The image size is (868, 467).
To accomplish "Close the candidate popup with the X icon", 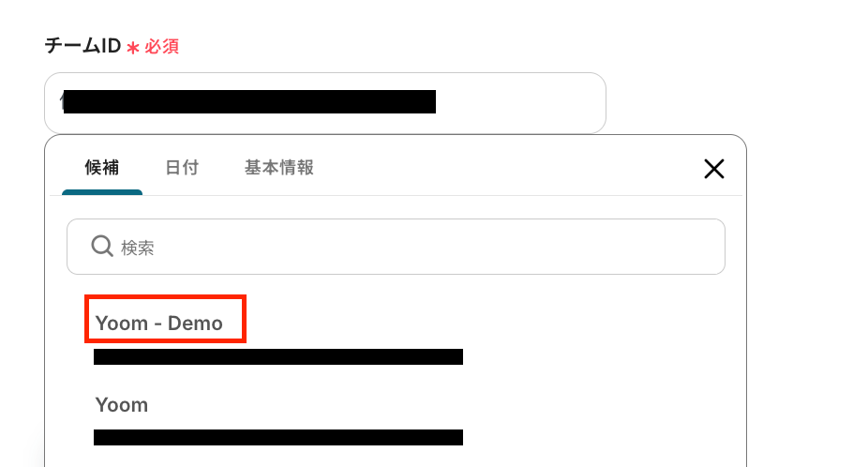I will tap(714, 169).
